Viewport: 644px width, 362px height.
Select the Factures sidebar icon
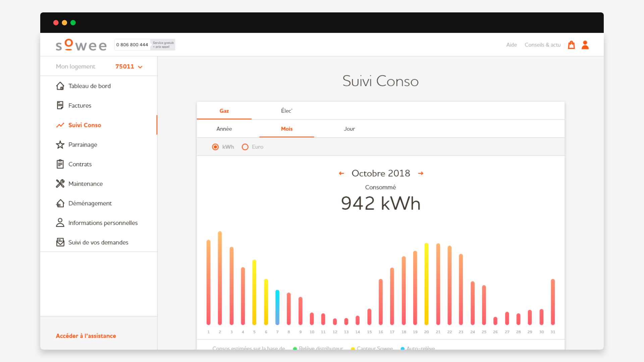[60, 105]
